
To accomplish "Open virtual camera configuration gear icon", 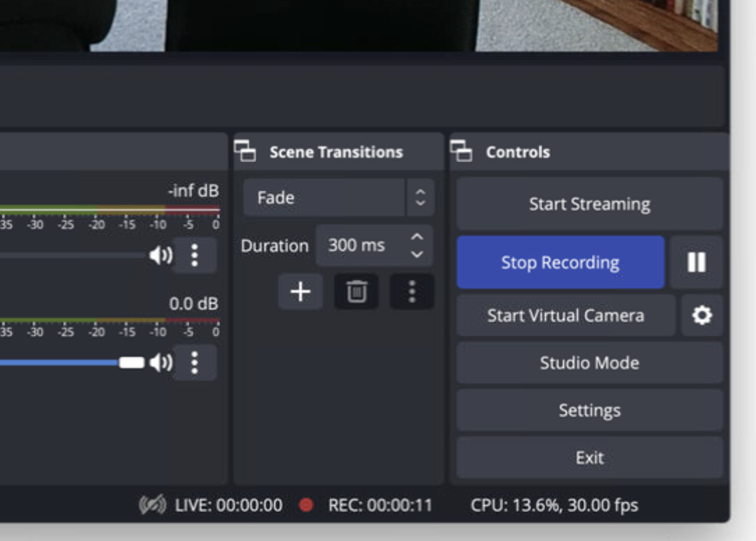I will point(702,315).
